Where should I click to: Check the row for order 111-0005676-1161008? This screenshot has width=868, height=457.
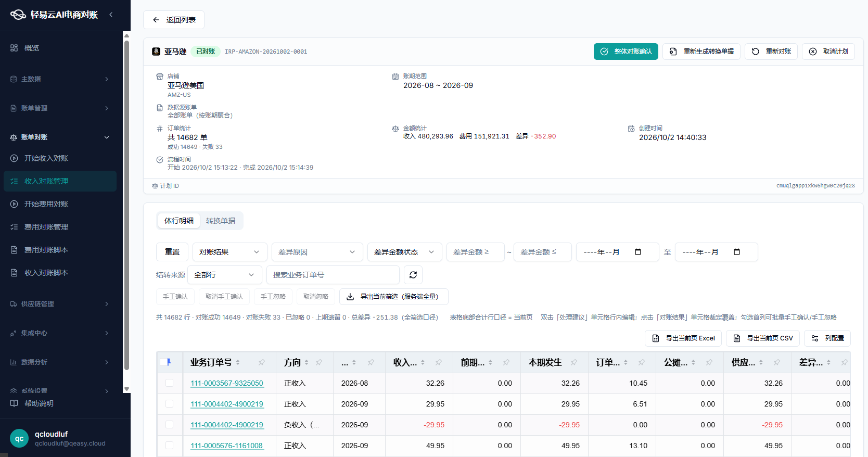169,446
